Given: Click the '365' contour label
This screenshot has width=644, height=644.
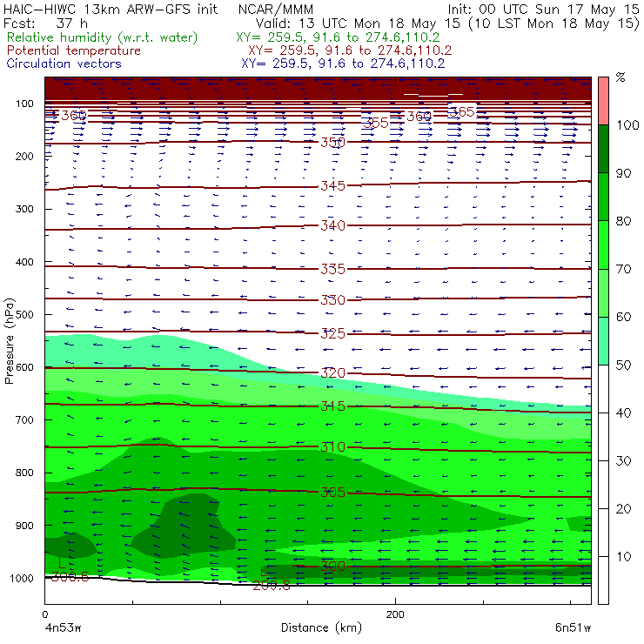Looking at the screenshot, I should (x=462, y=111).
